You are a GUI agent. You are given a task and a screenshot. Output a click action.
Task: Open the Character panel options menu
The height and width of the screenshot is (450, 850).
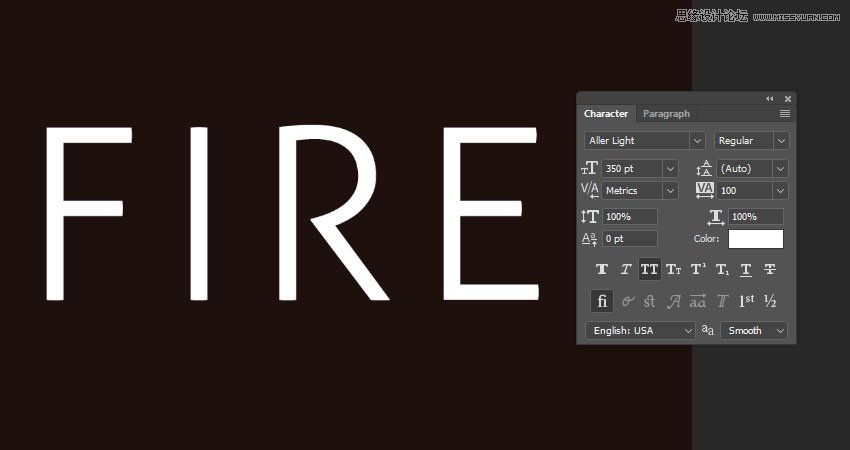pyautogui.click(x=785, y=114)
